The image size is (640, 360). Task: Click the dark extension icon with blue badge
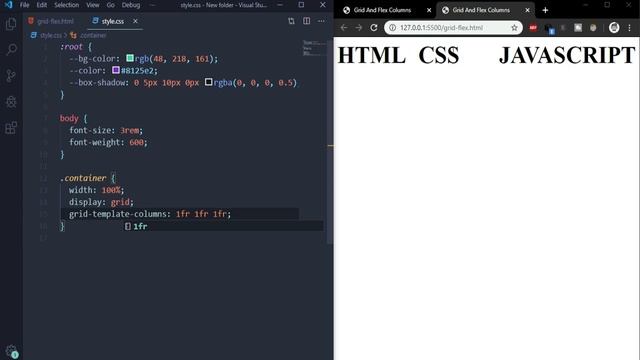pyautogui.click(x=549, y=28)
